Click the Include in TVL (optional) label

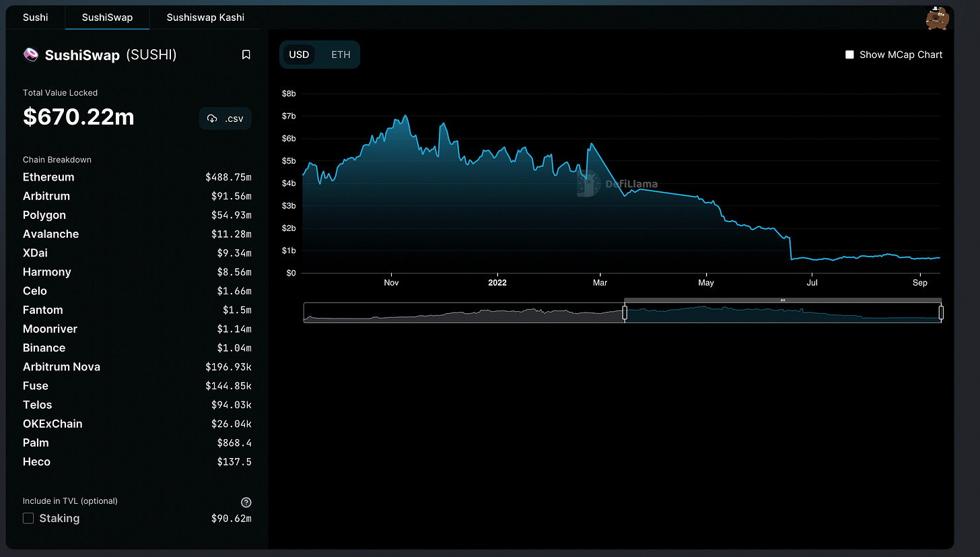pos(70,501)
